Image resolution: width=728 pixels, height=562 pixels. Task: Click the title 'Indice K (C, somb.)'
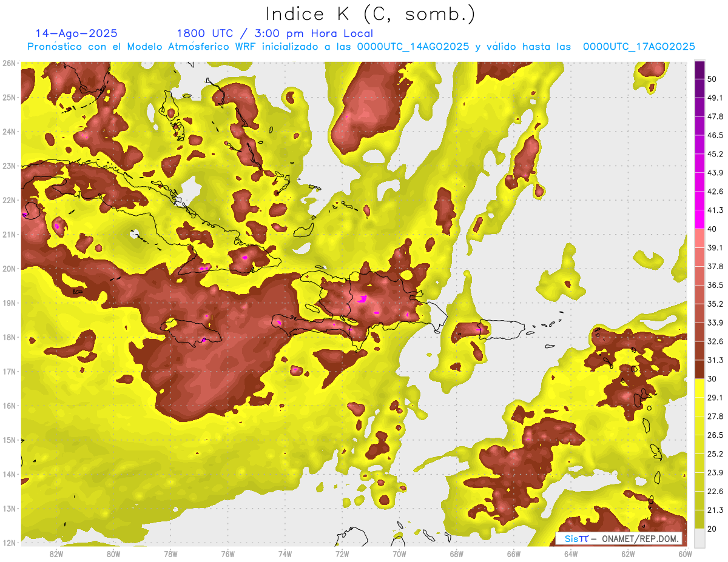tap(370, 15)
